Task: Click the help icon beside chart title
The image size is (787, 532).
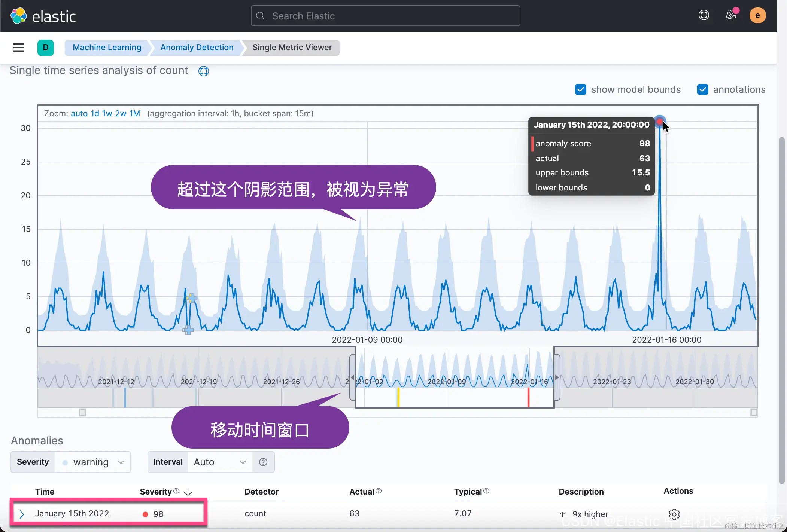Action: [203, 71]
